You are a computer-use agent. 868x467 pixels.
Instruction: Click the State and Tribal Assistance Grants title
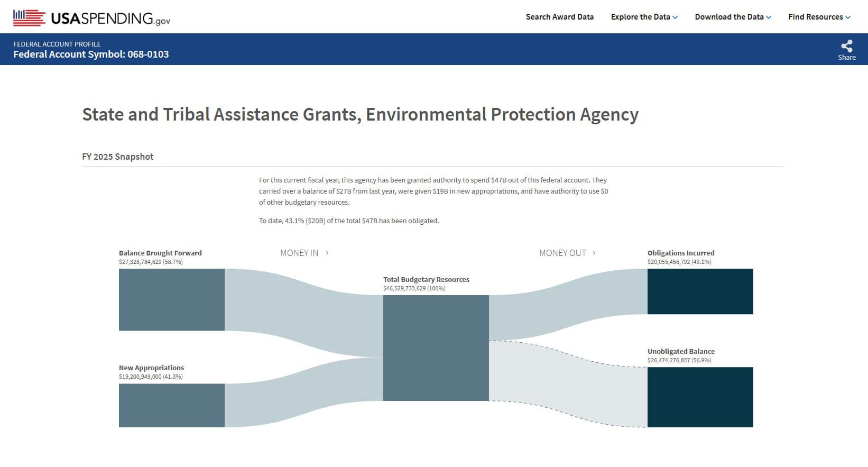tap(360, 114)
